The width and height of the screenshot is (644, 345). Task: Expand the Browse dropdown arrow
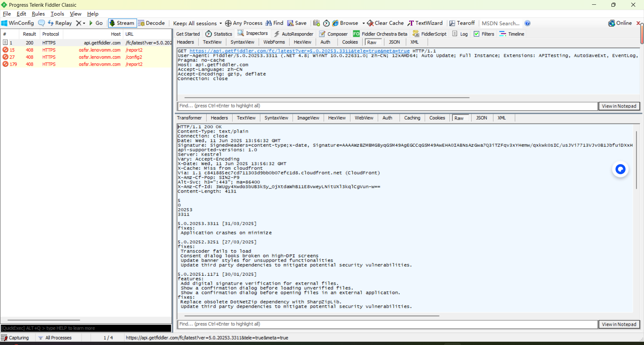tap(364, 23)
